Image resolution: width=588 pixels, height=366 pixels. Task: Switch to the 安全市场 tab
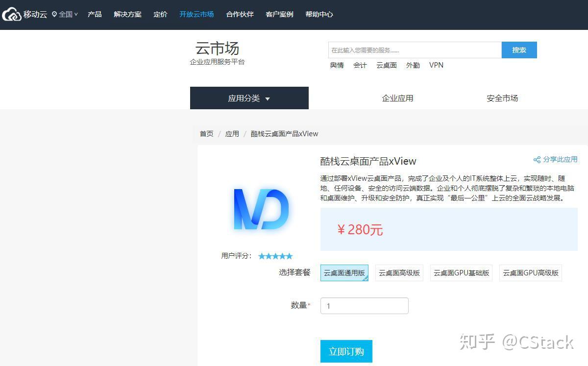502,98
